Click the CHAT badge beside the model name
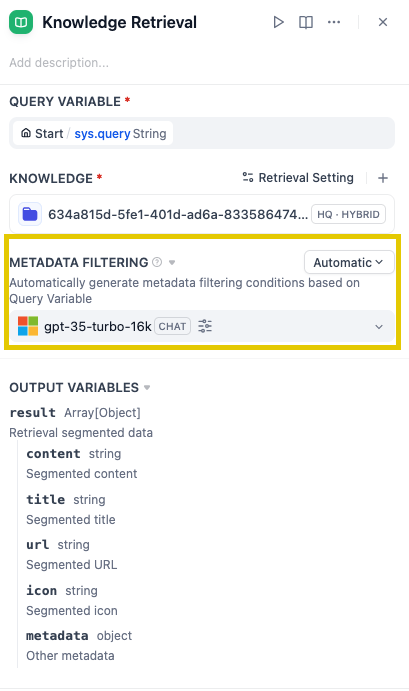 click(172, 326)
